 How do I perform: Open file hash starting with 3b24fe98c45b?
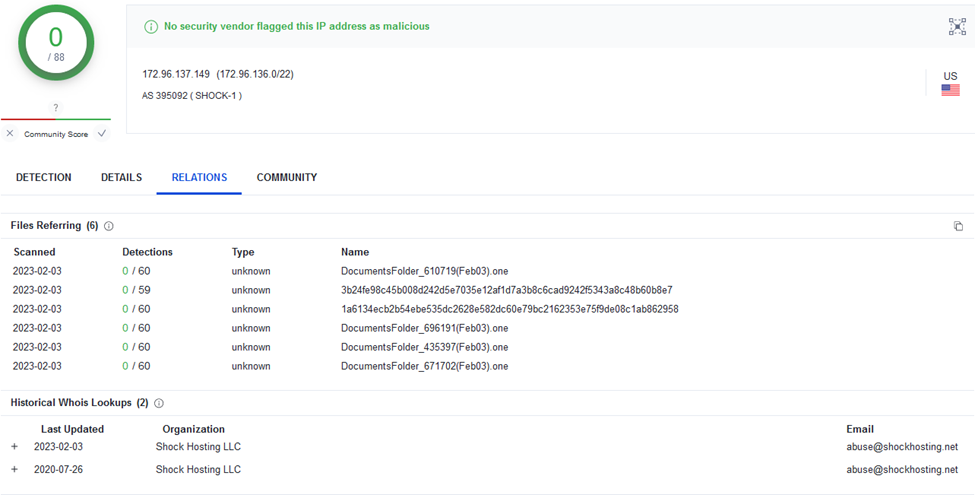coord(507,290)
